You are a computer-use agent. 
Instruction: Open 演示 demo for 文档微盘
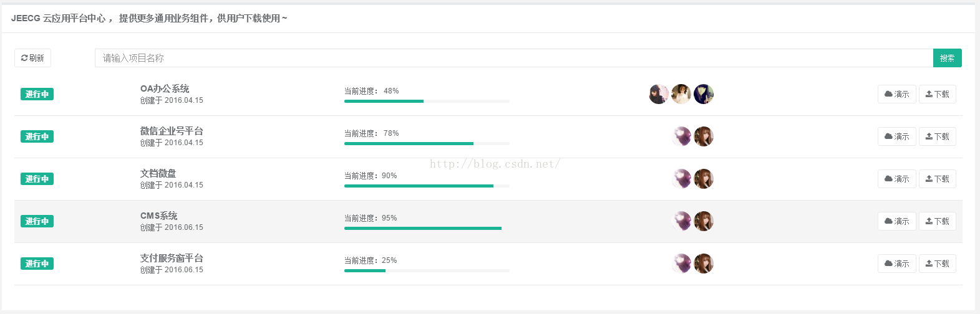coord(897,179)
